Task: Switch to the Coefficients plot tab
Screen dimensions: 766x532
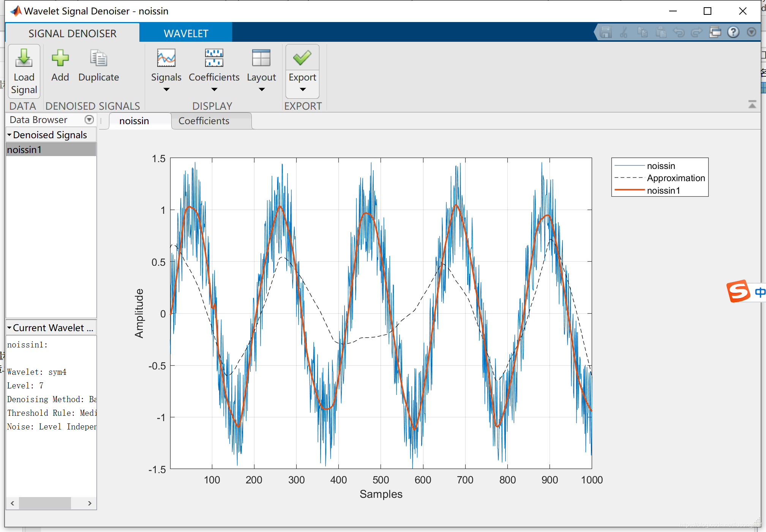Action: pyautogui.click(x=204, y=121)
